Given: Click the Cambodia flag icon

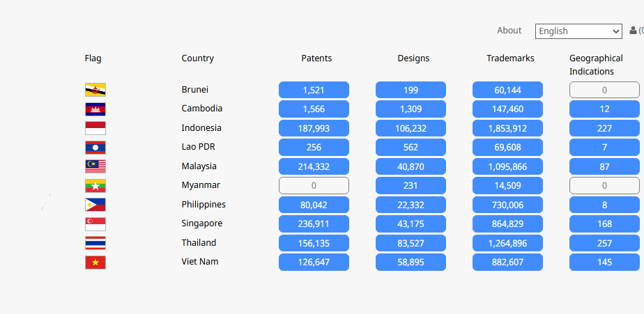Looking at the screenshot, I should coord(95,109).
